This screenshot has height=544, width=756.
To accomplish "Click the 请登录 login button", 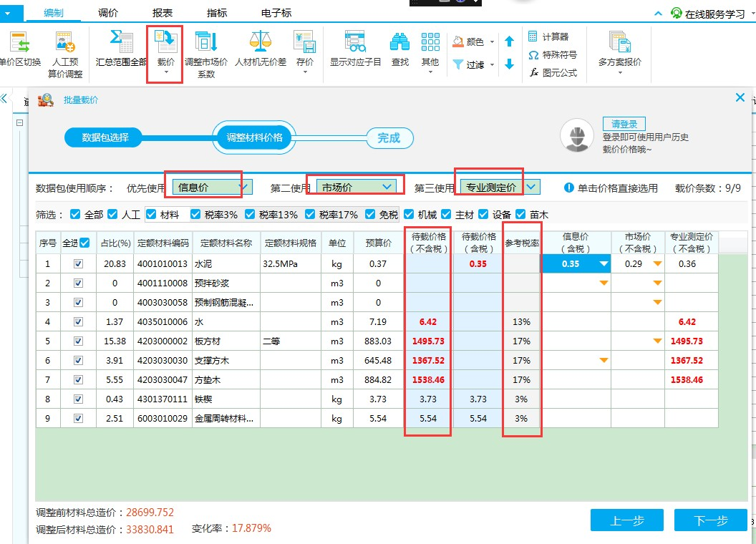I will point(624,124).
